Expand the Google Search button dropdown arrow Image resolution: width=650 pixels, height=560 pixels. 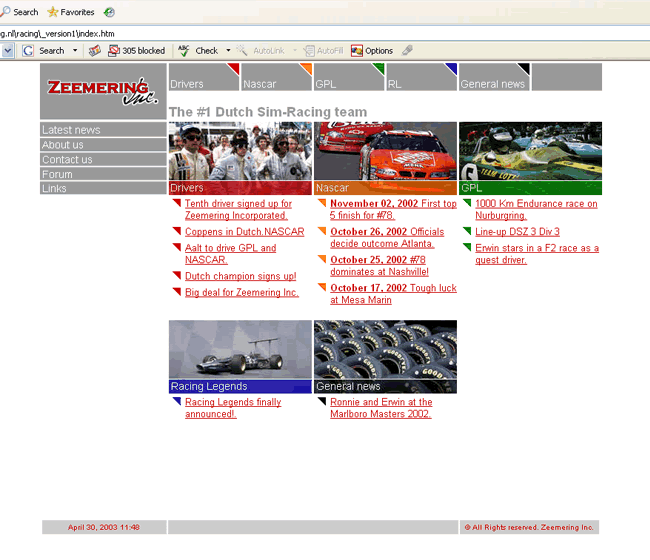click(75, 51)
